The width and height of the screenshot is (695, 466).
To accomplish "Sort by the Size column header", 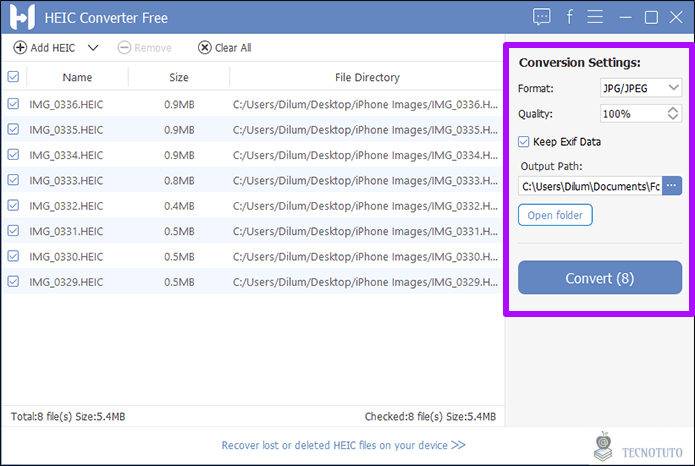I will pyautogui.click(x=179, y=77).
